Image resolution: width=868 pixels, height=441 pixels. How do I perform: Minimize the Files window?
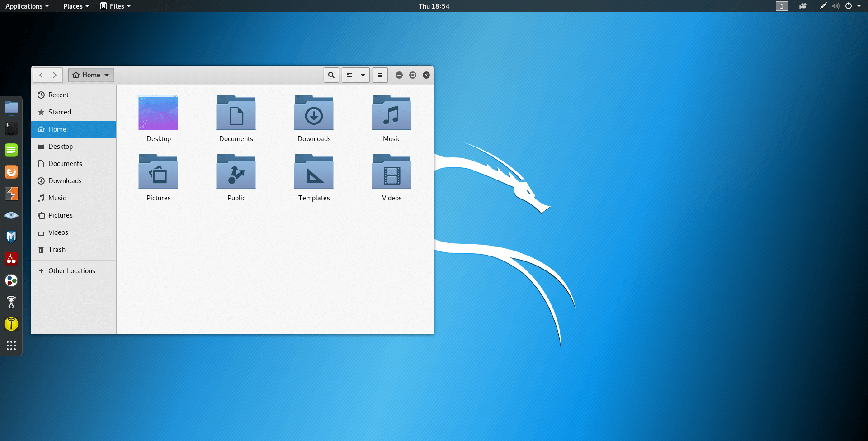(x=399, y=75)
